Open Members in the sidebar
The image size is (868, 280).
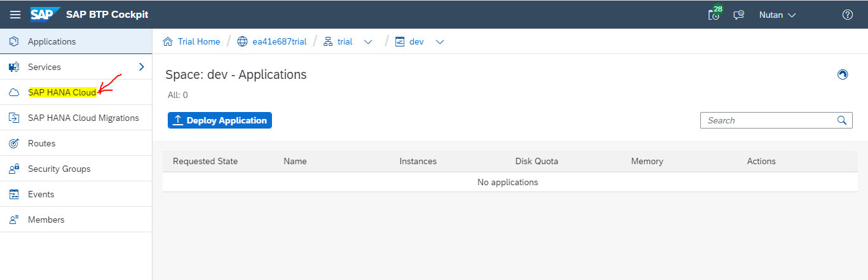click(76, 220)
